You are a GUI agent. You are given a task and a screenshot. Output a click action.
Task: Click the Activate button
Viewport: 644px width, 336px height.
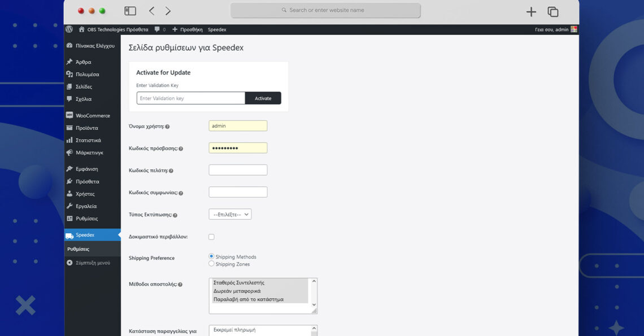[x=263, y=98]
